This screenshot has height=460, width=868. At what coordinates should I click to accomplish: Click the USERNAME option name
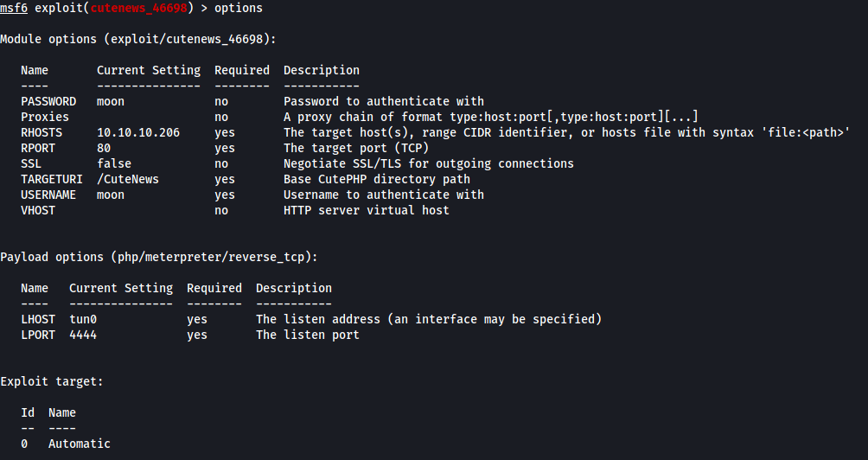[48, 195]
